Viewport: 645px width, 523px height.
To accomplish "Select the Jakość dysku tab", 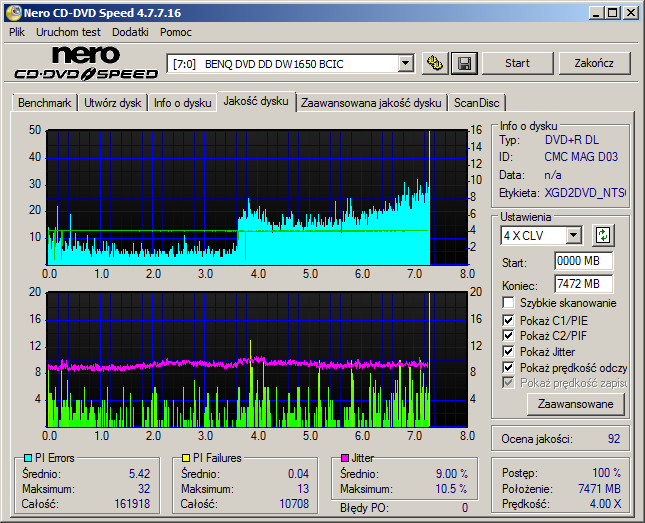I will pos(256,101).
